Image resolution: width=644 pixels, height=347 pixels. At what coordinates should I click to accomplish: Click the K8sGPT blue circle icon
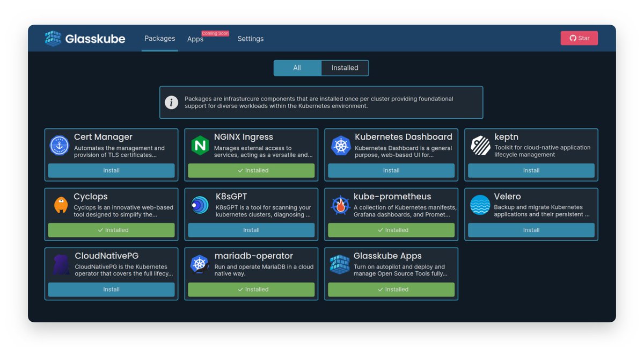coord(200,205)
